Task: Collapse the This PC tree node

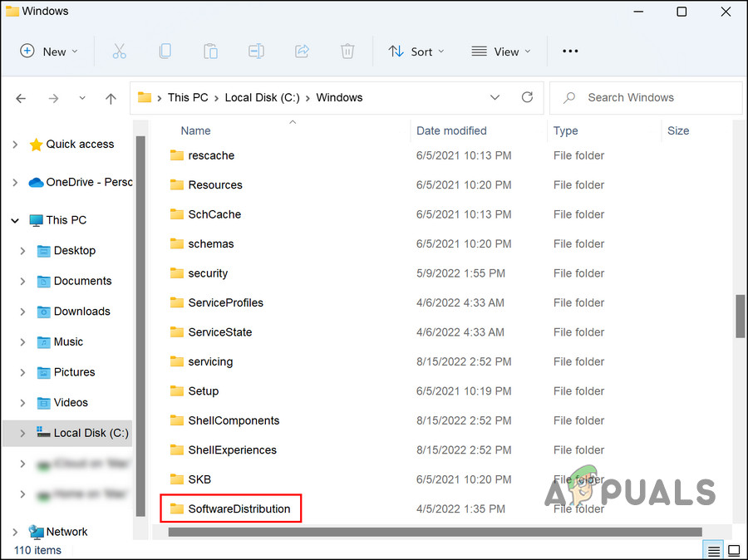Action: point(15,220)
